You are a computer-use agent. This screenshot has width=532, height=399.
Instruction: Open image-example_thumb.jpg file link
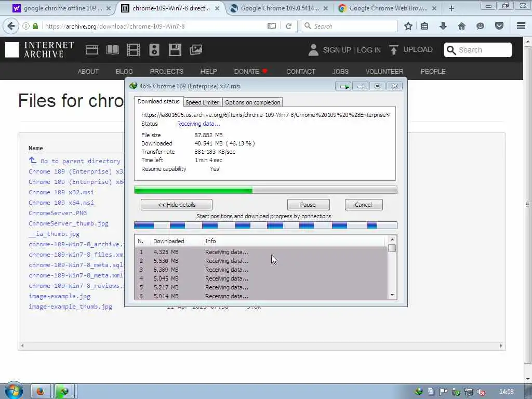pyautogui.click(x=71, y=307)
